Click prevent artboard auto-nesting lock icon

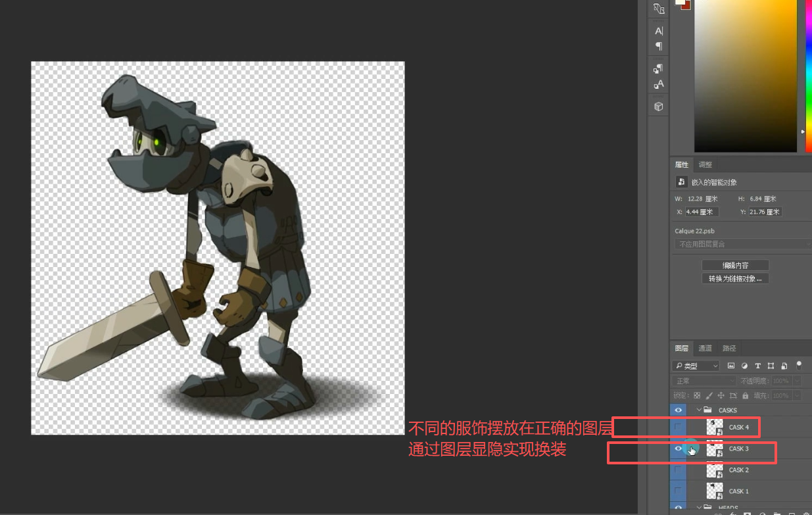[734, 395]
